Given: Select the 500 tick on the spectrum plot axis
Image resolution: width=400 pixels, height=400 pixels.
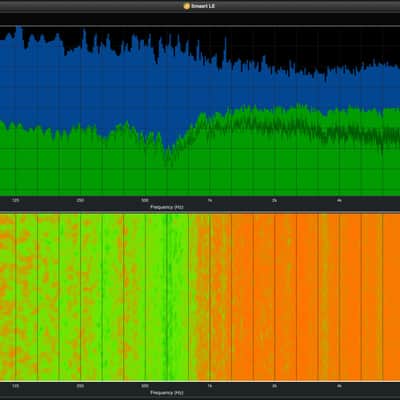Looking at the screenshot, I should [145, 201].
